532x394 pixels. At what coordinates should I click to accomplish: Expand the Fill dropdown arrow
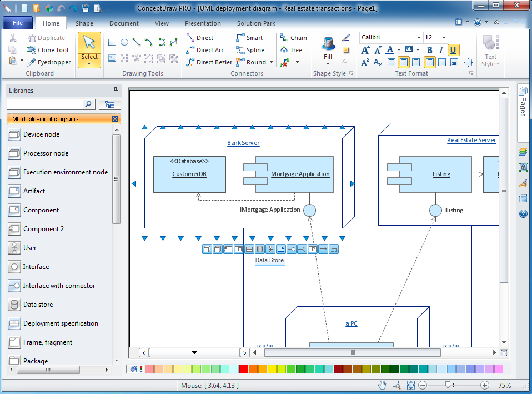[328, 64]
